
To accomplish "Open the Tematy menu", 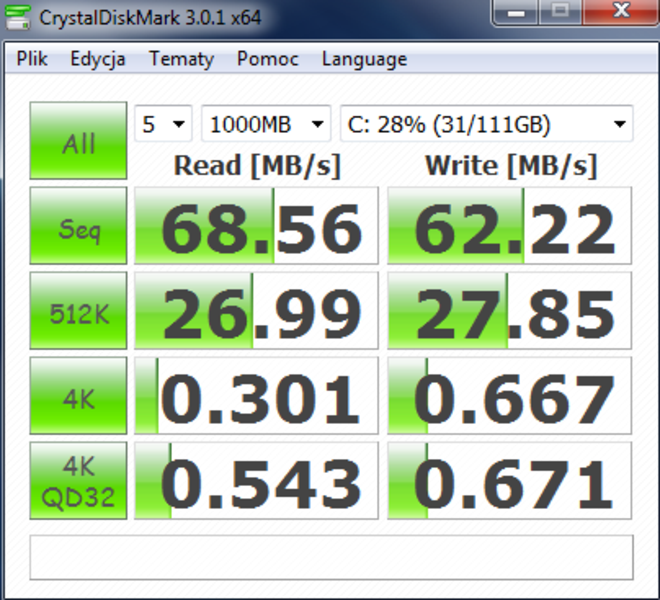I will (182, 59).
